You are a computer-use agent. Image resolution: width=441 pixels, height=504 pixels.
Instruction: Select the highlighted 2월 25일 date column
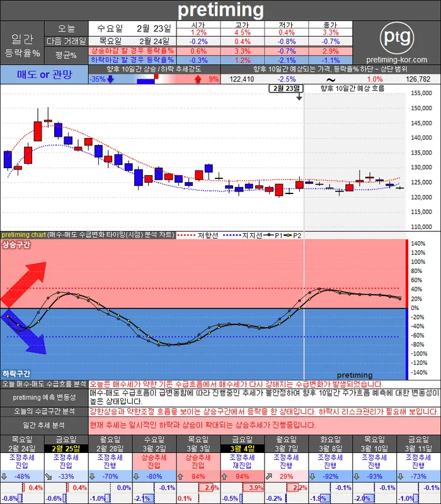pos(66,448)
